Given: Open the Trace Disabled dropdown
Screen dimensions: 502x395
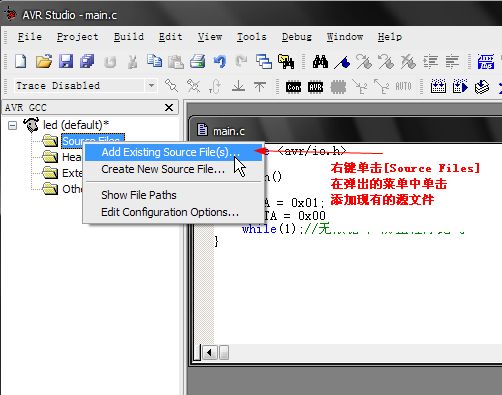Looking at the screenshot, I should (151, 86).
